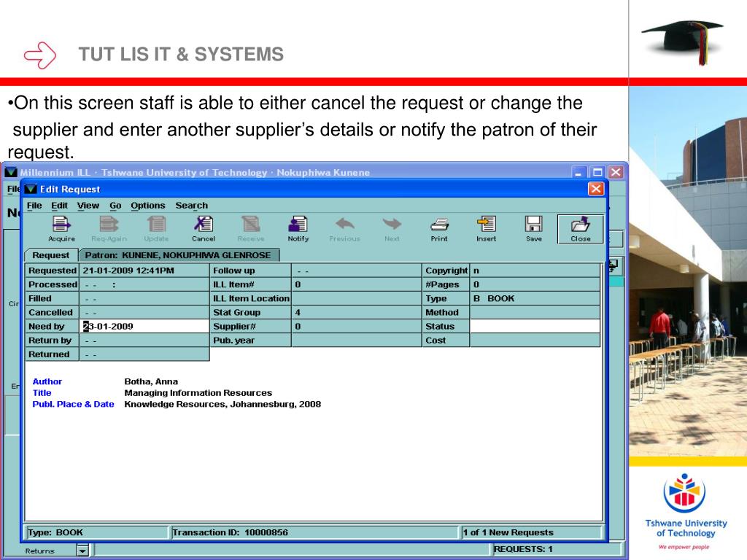747x560 pixels.
Task: Go to Previous request arrow
Action: tap(344, 228)
